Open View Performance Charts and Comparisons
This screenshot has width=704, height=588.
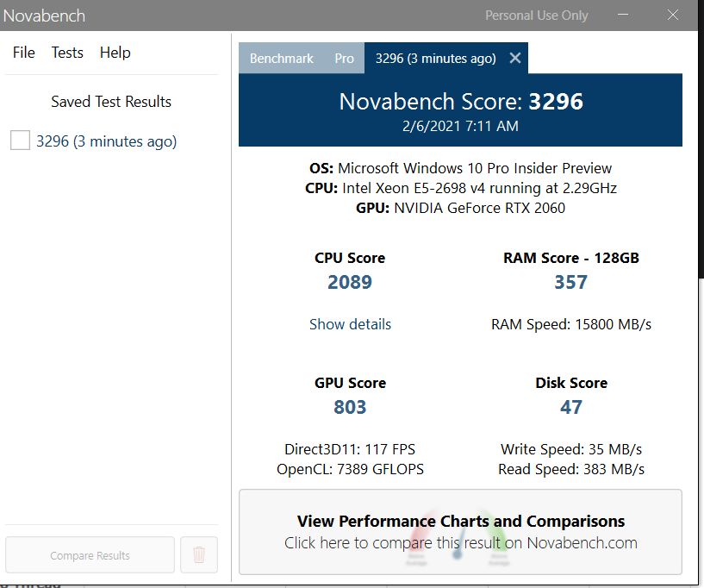pos(460,532)
